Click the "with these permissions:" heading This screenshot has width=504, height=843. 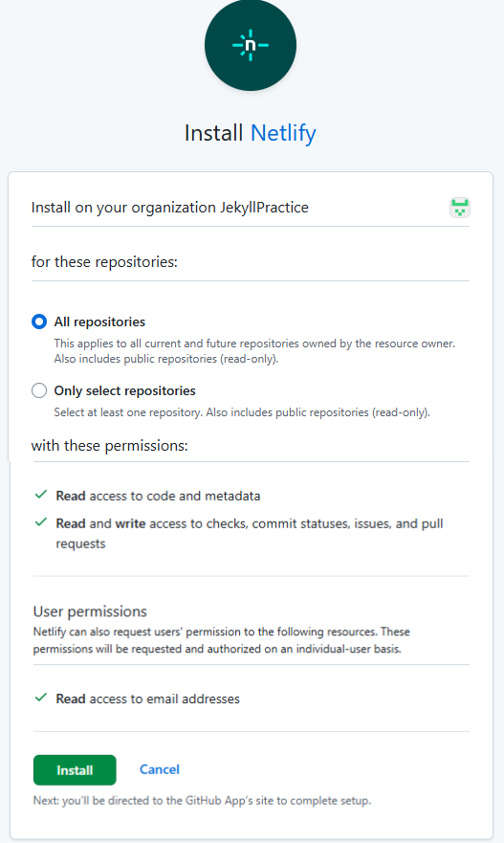pos(110,446)
